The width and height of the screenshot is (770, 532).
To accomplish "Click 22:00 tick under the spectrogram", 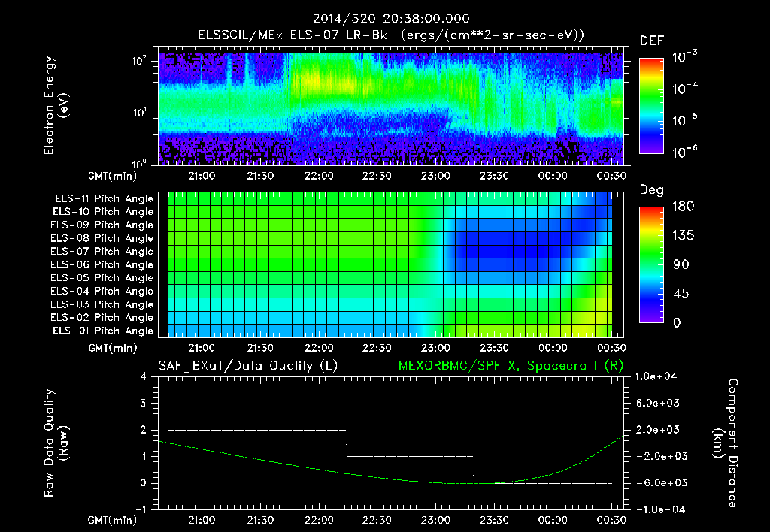I will 319,176.
